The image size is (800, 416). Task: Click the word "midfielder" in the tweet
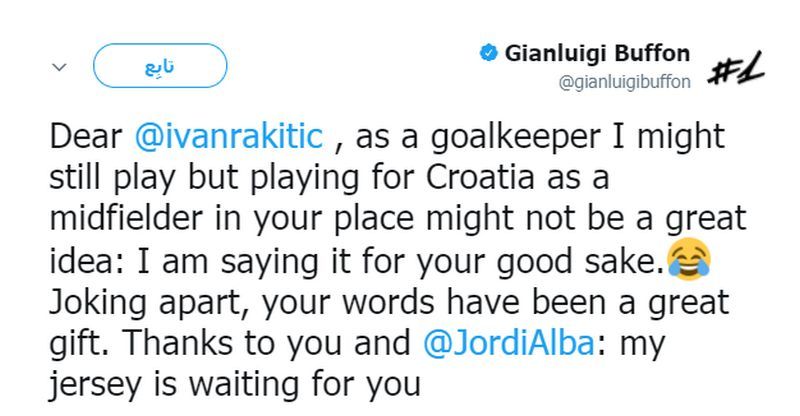click(x=126, y=218)
